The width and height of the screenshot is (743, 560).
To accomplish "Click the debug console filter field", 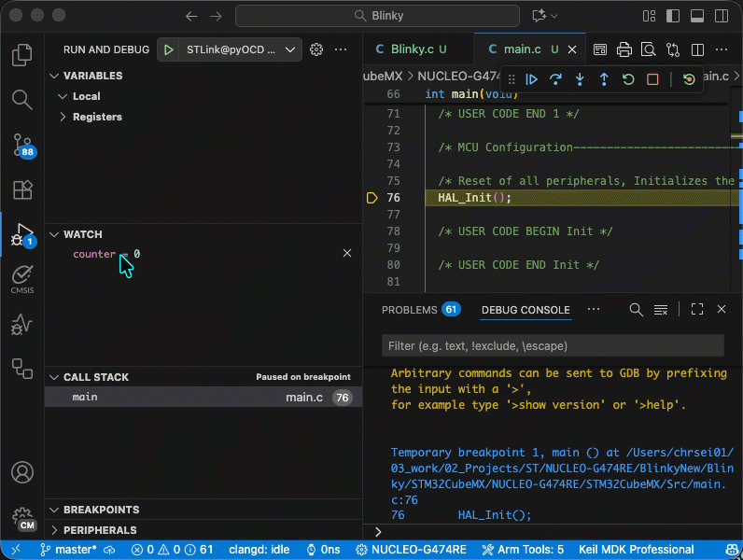I will tap(553, 345).
